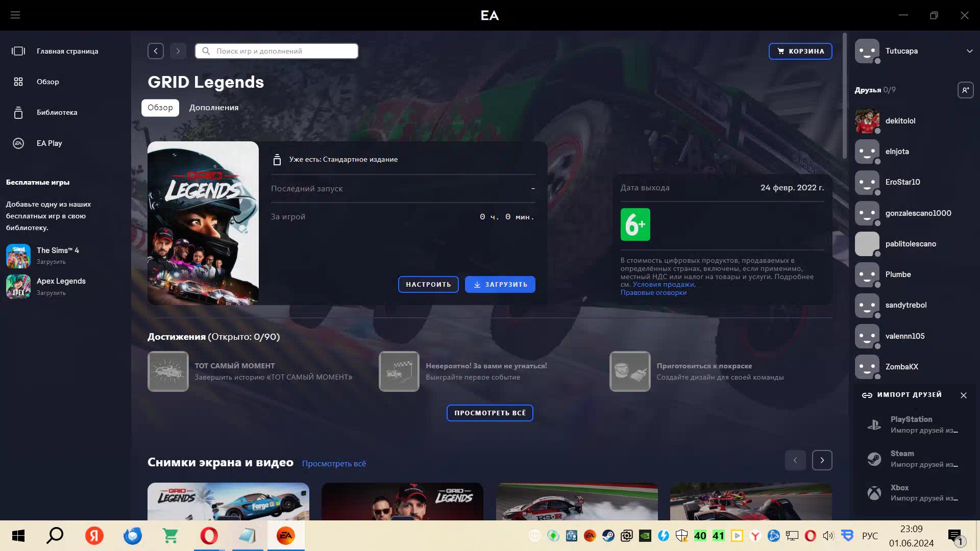This screenshot has height=551, width=980.
Task: Expand the Tutucapa profile dropdown
Action: (x=969, y=51)
